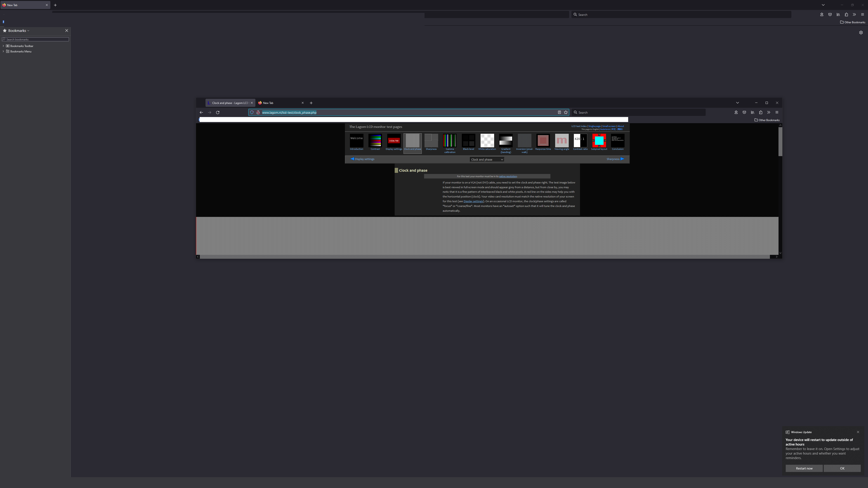
Task: Open the Library toolbar icon
Action: pyautogui.click(x=752, y=112)
